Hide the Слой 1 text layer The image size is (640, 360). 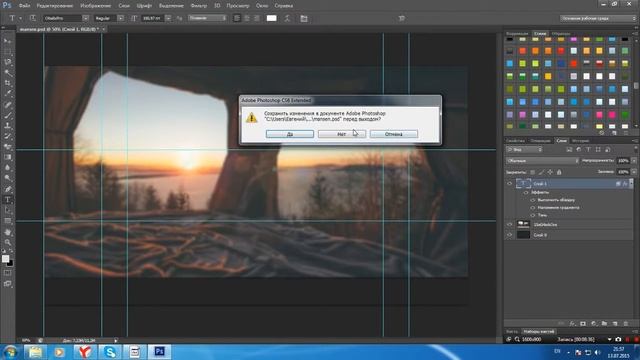(509, 184)
